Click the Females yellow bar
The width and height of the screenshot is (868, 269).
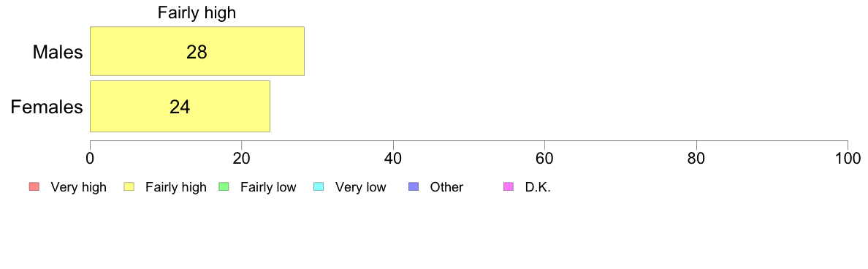pos(180,106)
